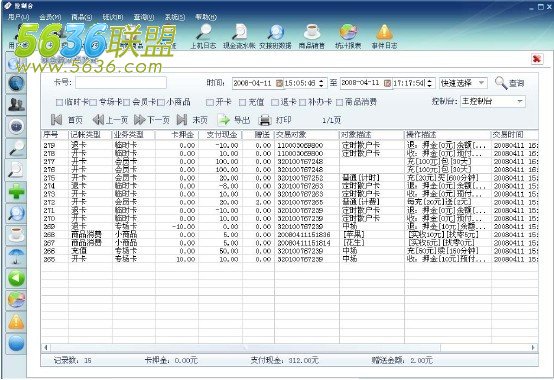This screenshot has height=380, width=554.
Task: Click the umbrella sidebar icon
Action: pyautogui.click(x=16, y=257)
